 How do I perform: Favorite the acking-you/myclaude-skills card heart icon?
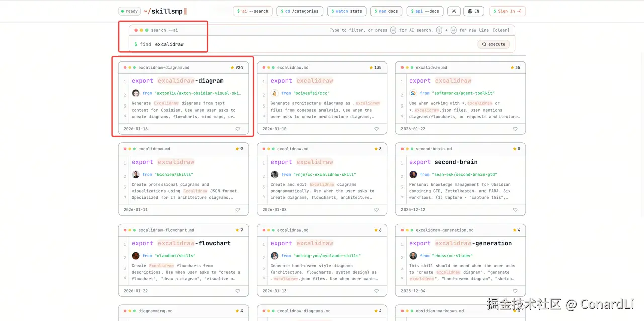(x=376, y=291)
